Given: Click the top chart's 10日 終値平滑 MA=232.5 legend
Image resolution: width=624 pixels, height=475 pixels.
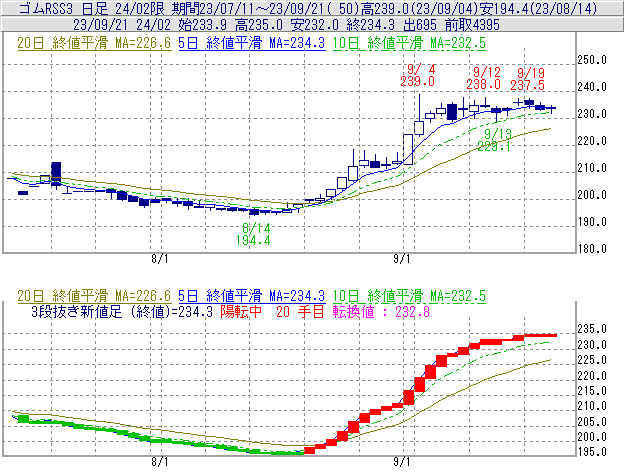Looking at the screenshot, I should [x=409, y=43].
